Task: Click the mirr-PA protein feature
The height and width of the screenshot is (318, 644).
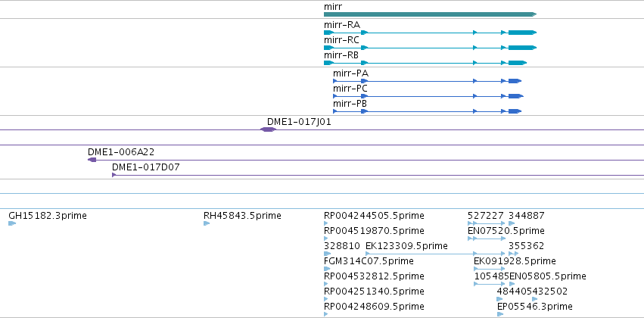Action: (x=427, y=81)
